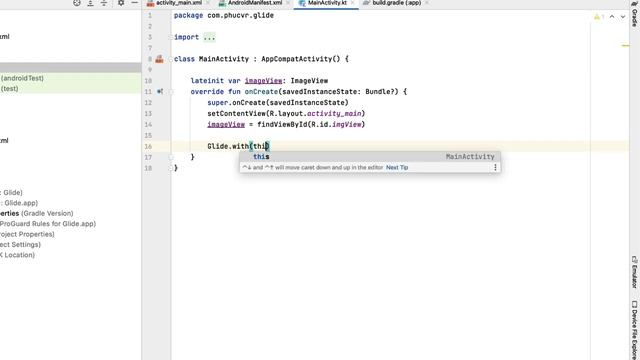Open Project panel settings gear
The image size is (640, 360).
click(121, 3)
